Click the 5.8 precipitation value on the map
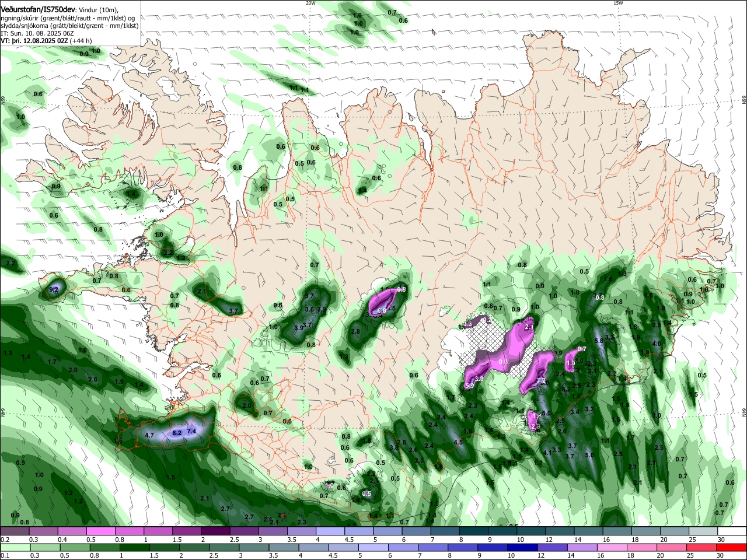The image size is (747, 560). (598, 341)
